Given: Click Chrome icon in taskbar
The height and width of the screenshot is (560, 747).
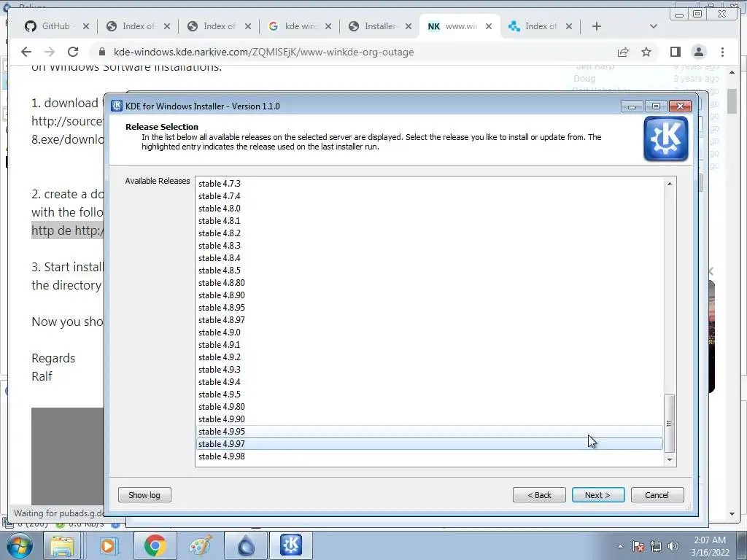Looking at the screenshot, I should point(155,545).
